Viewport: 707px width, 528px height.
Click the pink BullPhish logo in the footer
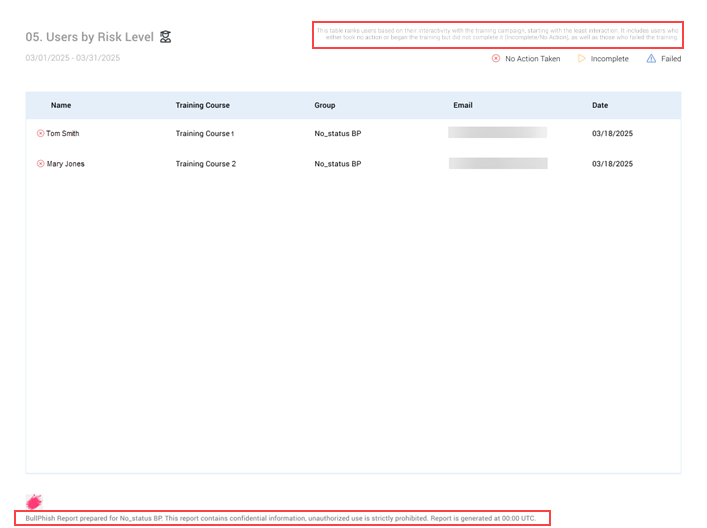pyautogui.click(x=34, y=501)
